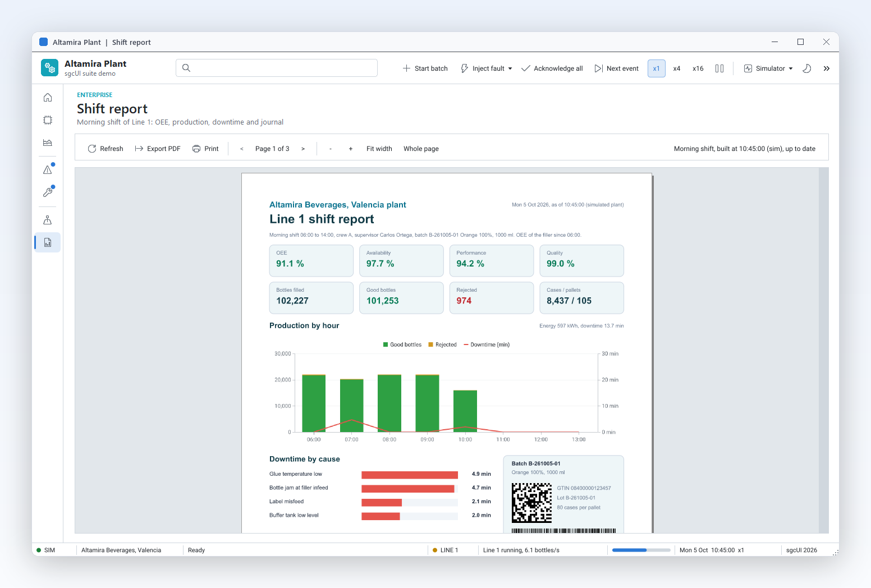Click the Print button

[205, 149]
